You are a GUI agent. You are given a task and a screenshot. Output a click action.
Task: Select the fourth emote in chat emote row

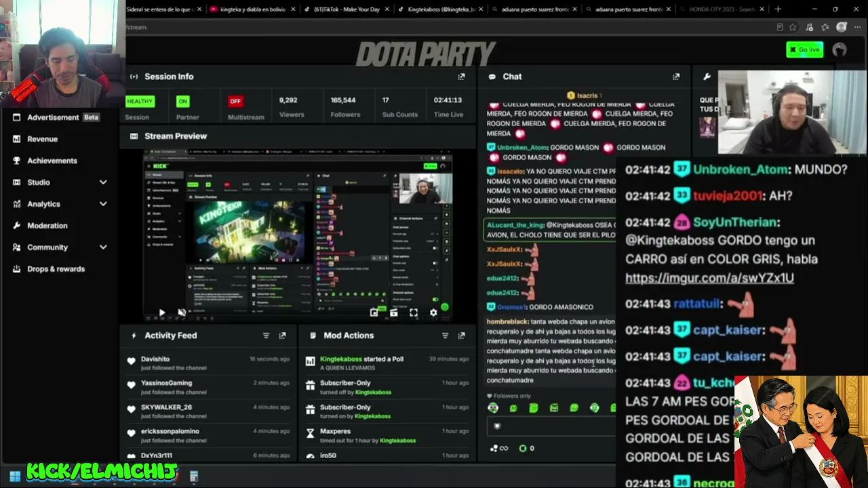tap(554, 408)
